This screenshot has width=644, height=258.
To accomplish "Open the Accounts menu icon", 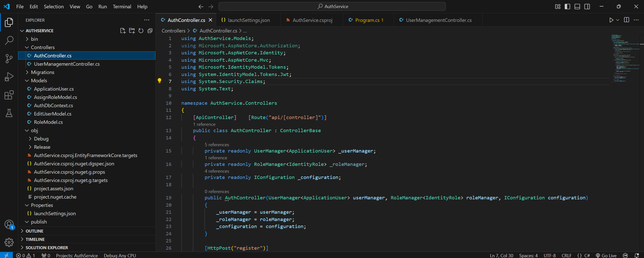I will coord(9,224).
